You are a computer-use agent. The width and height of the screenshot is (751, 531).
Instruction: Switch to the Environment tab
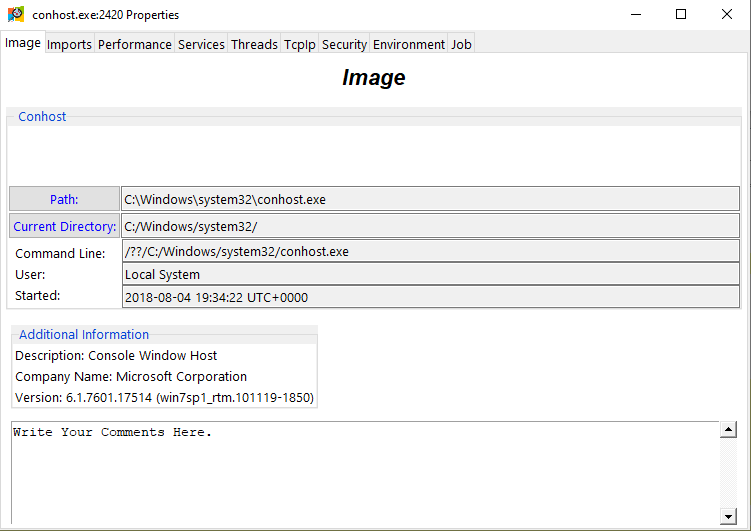coord(409,45)
